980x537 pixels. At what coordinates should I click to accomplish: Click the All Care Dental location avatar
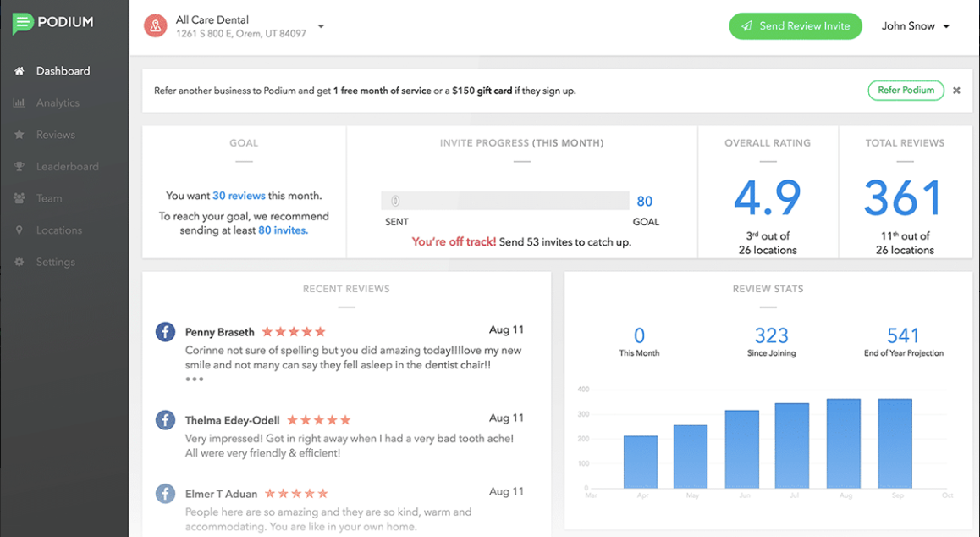(156, 26)
